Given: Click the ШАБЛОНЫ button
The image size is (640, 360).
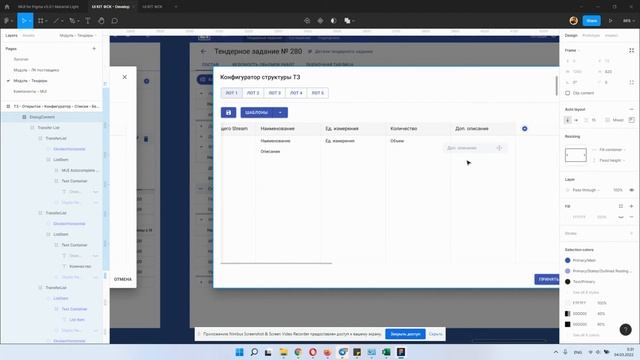Looking at the screenshot, I should pyautogui.click(x=256, y=113).
